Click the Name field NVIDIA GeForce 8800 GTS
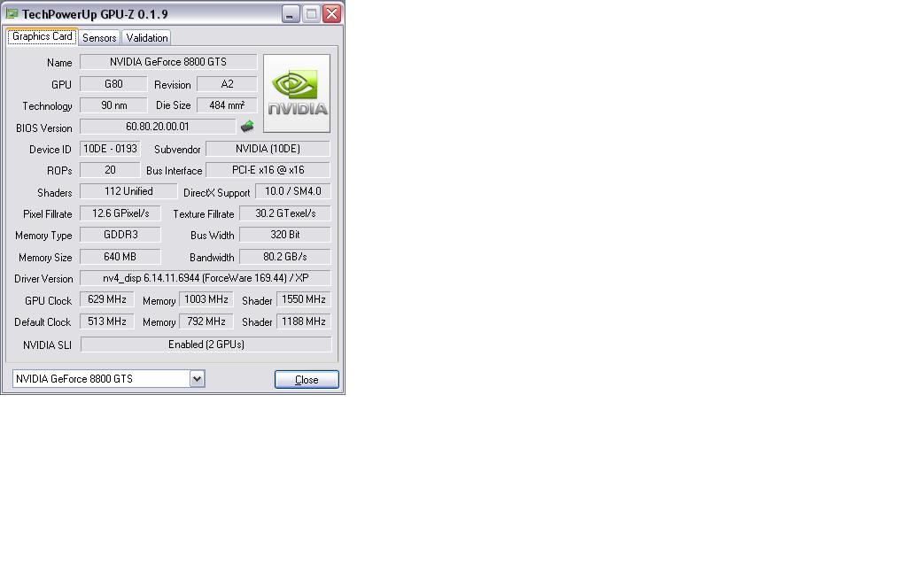 click(x=168, y=62)
